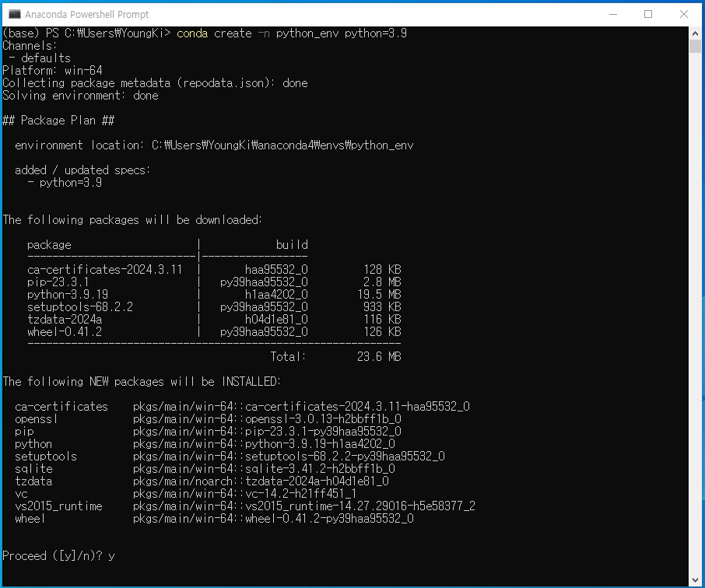Screen dimensions: 705x588
Task: Click the 'Anaconda Powershell Prompt' title text
Action: point(87,14)
